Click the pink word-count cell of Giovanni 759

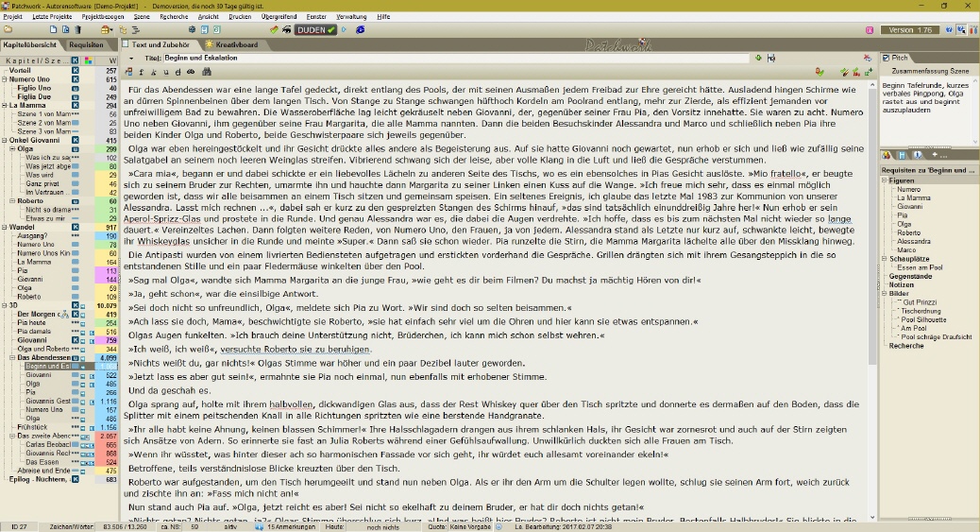[x=109, y=340]
